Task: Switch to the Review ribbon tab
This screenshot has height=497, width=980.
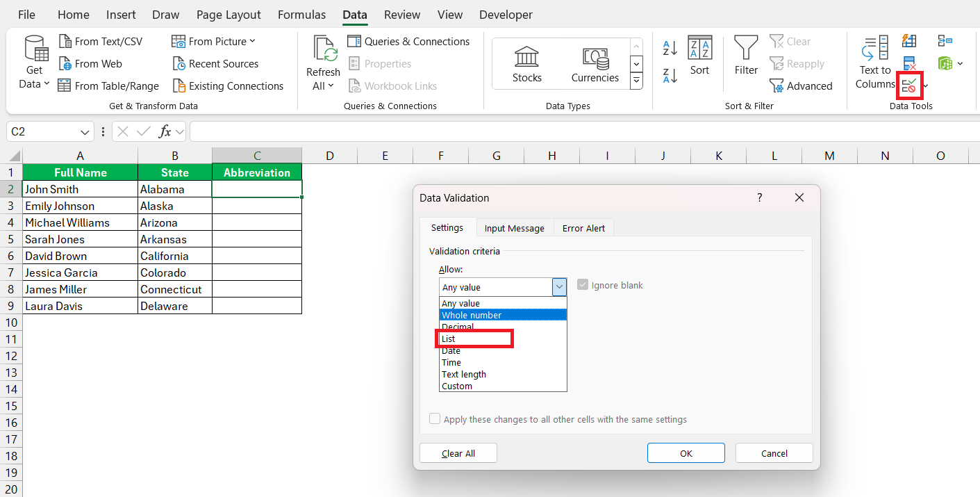Action: click(x=402, y=15)
